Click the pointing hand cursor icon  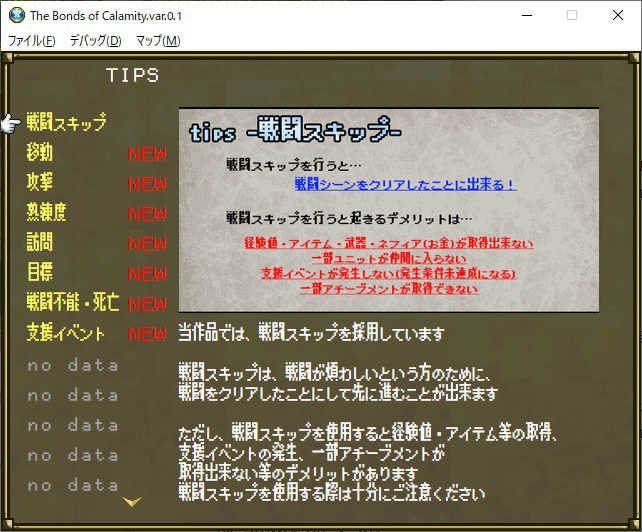click(11, 124)
